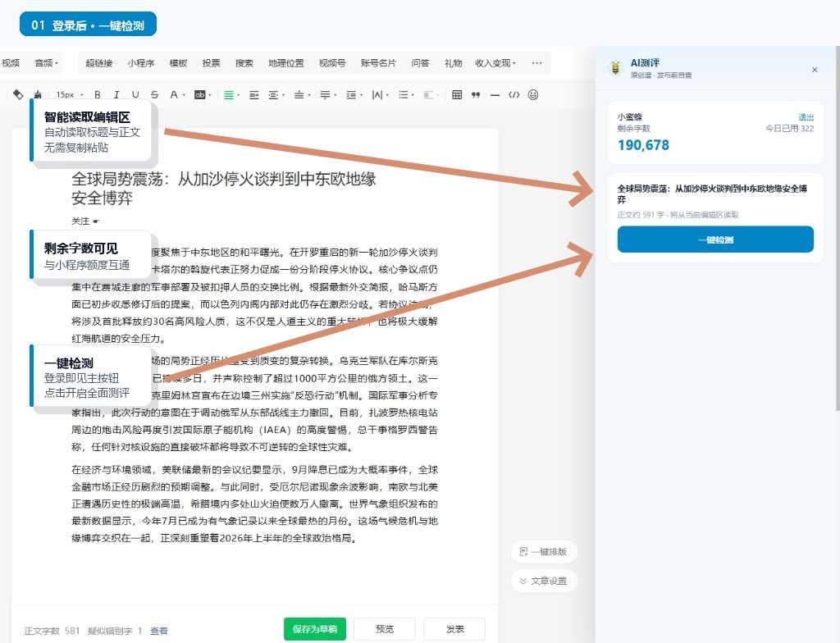Click the 查看 link for suspected typos
The height and width of the screenshot is (643, 840).
pyautogui.click(x=158, y=632)
